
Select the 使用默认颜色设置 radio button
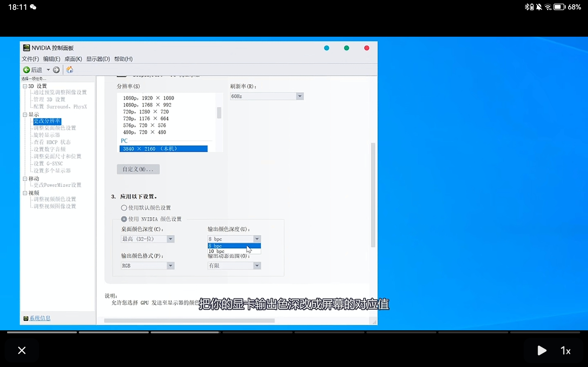pyautogui.click(x=124, y=208)
